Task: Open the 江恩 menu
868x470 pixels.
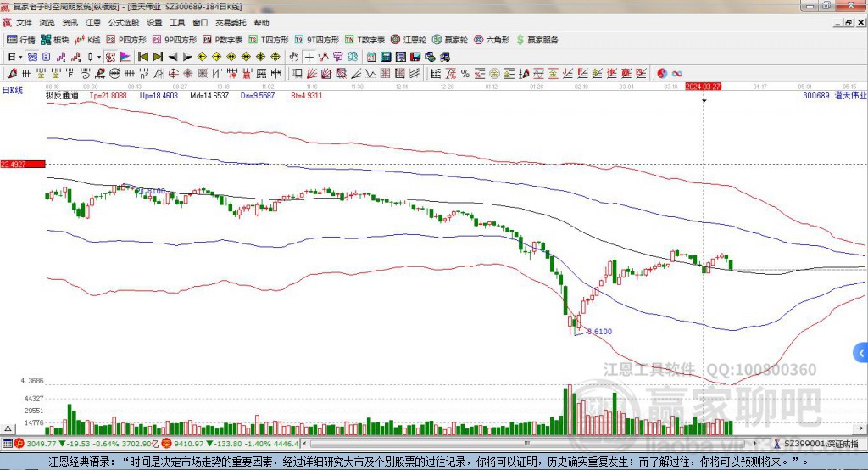Action: (x=93, y=23)
